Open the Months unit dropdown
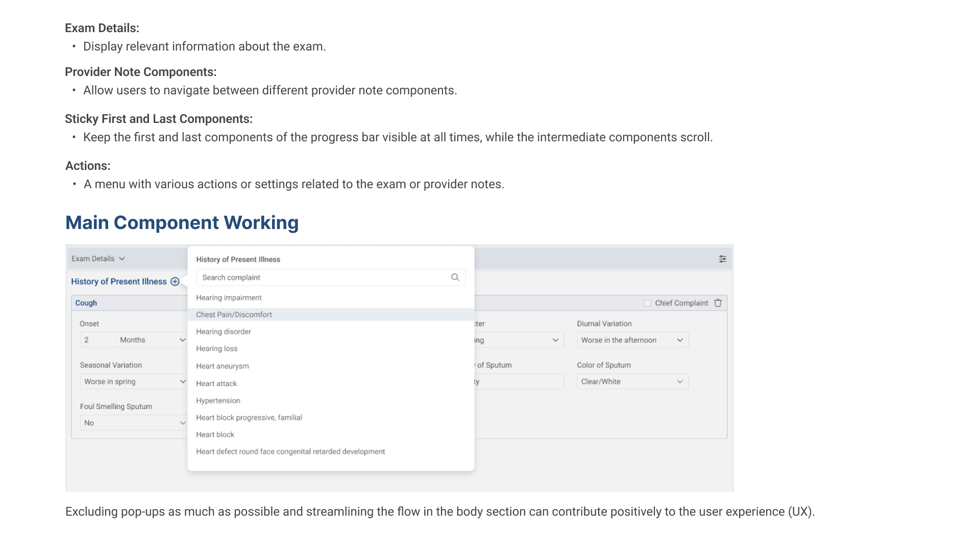 [152, 340]
